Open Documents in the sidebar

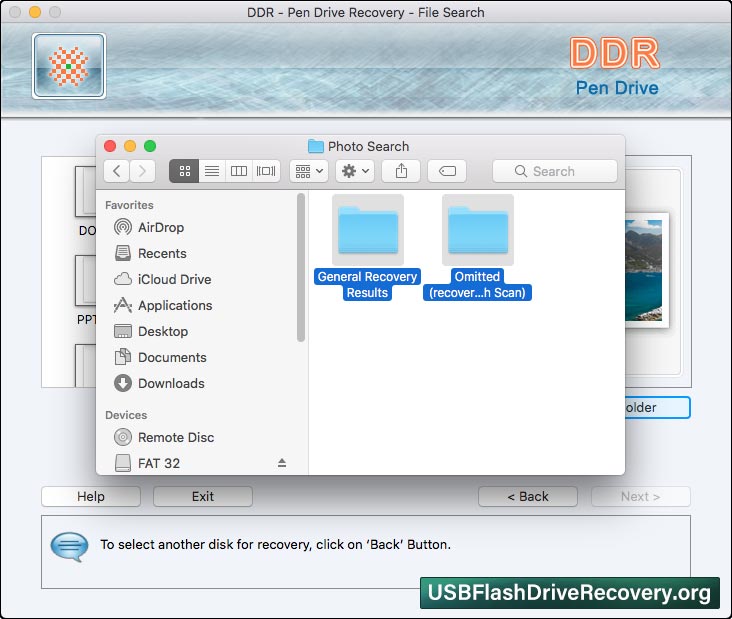[x=172, y=358]
